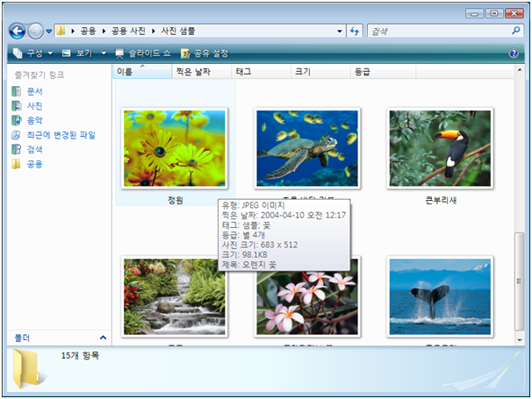The image size is (532, 399).
Task: Open the help question mark icon
Action: pos(514,53)
